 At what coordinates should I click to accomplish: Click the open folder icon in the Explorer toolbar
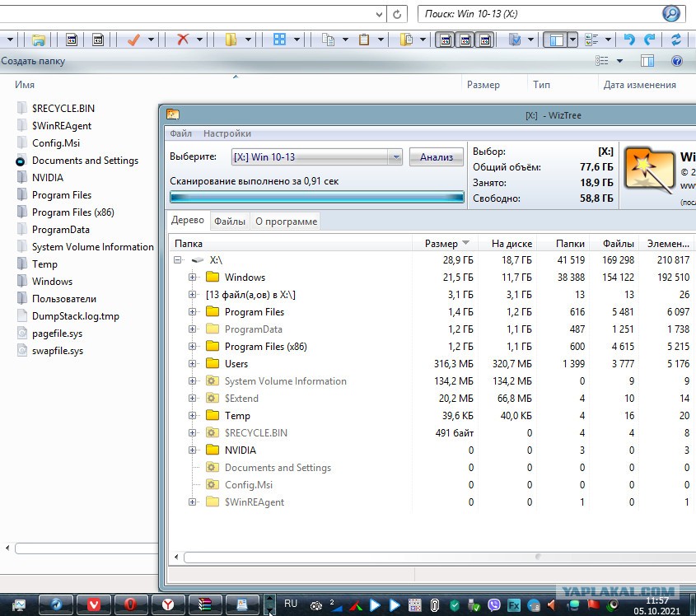(x=39, y=40)
